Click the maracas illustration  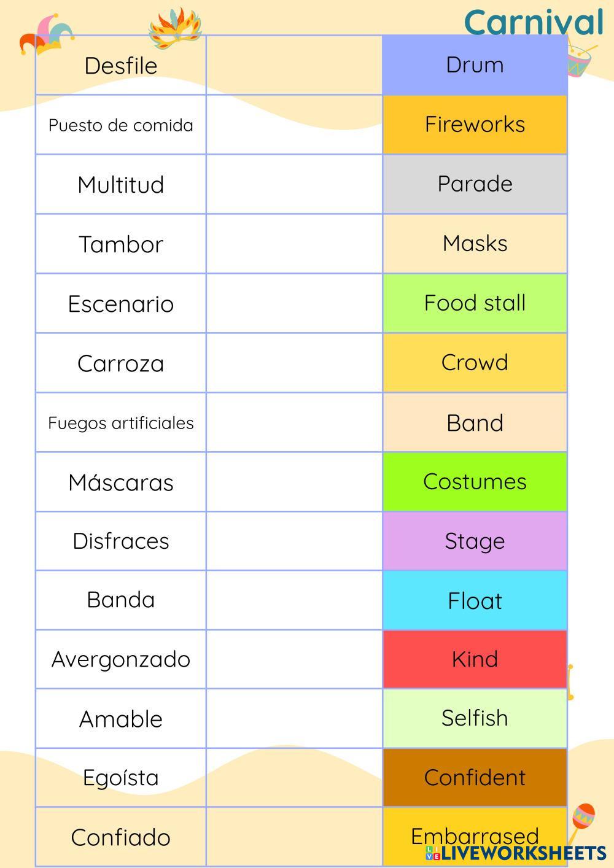click(x=581, y=821)
